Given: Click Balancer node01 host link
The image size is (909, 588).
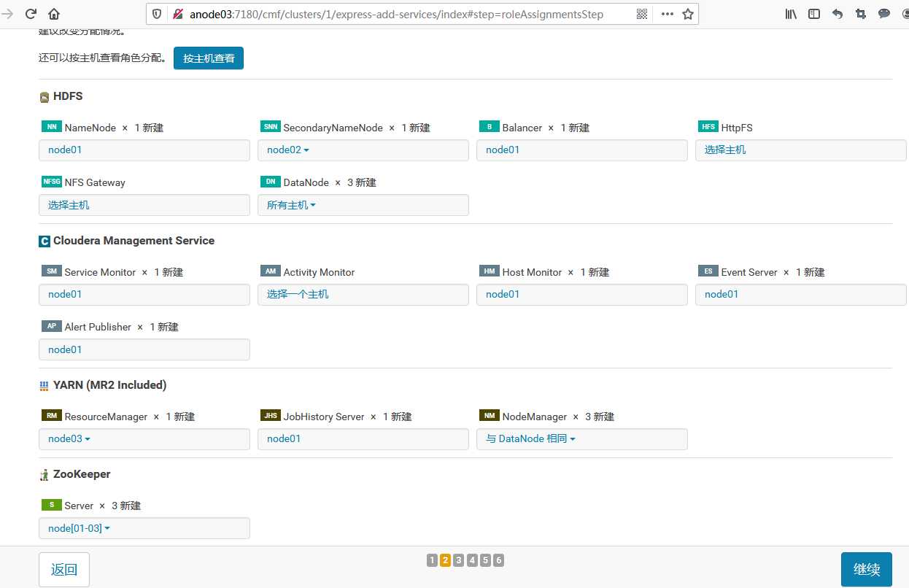Looking at the screenshot, I should (503, 150).
